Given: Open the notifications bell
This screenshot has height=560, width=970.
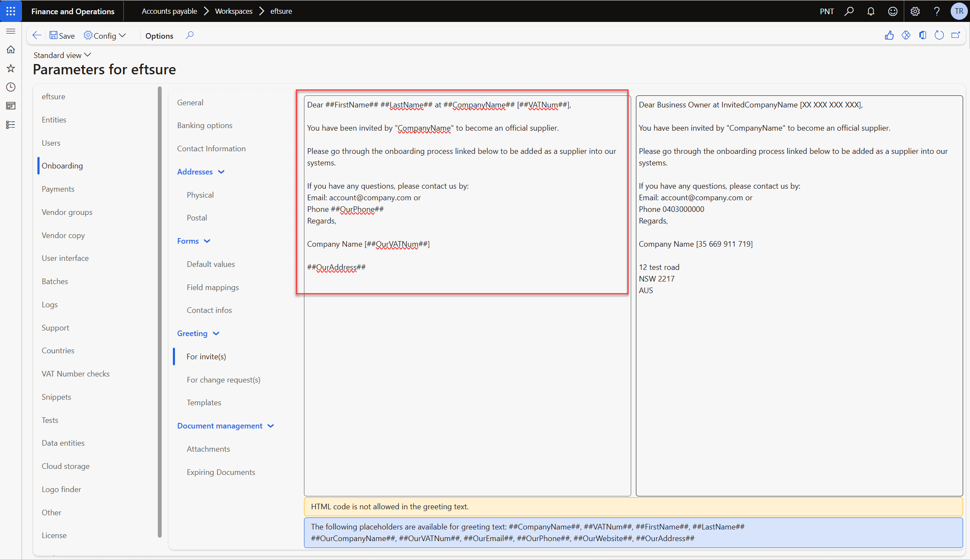Looking at the screenshot, I should [871, 11].
